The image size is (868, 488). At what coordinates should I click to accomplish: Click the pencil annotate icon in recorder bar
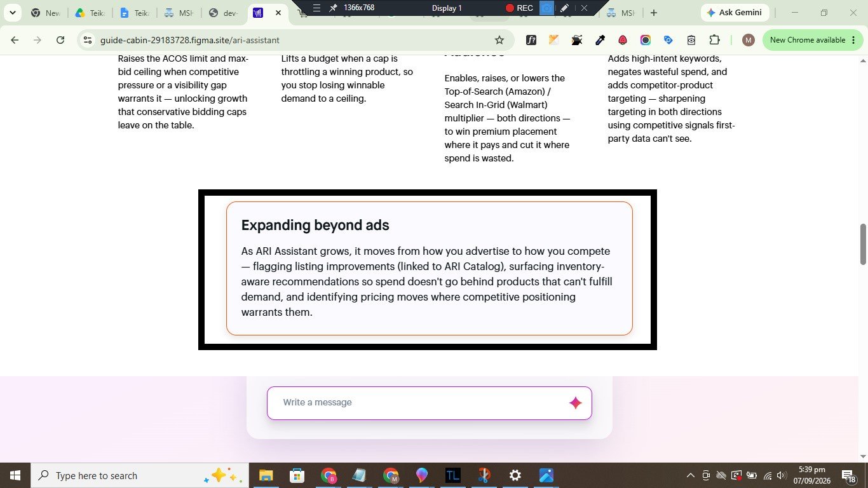(x=564, y=8)
